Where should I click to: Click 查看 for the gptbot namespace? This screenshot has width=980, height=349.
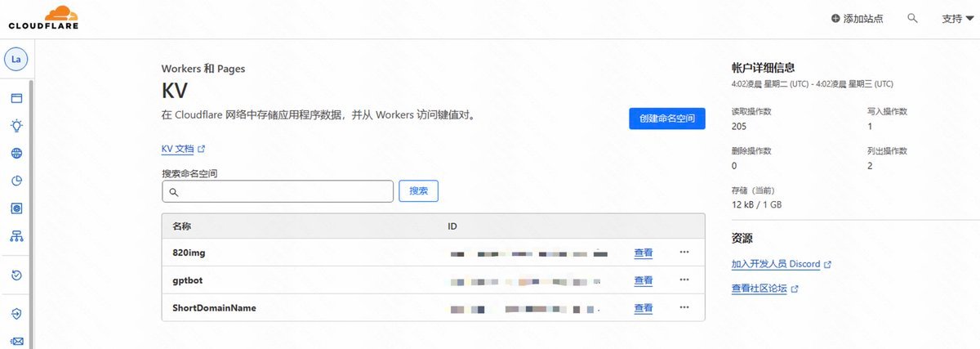tap(644, 280)
